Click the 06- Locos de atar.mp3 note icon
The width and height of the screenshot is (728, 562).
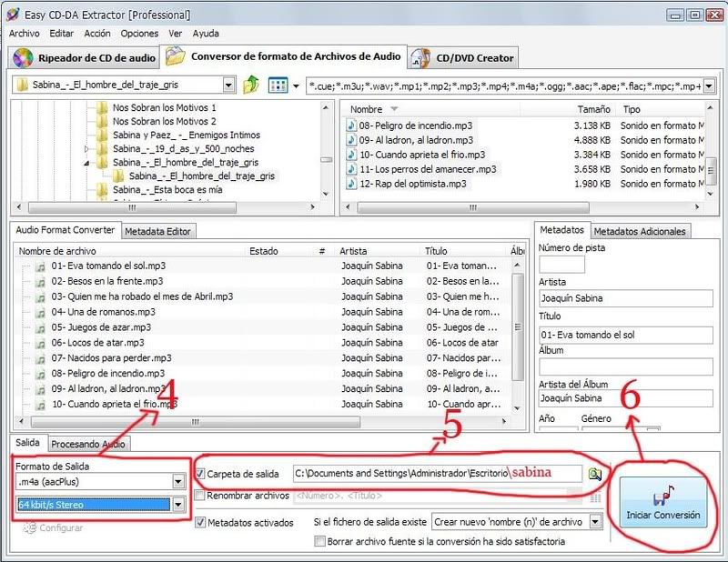click(41, 343)
